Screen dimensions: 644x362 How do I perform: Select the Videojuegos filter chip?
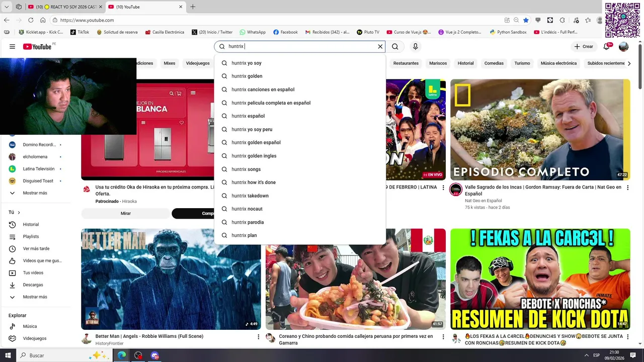tap(198, 63)
